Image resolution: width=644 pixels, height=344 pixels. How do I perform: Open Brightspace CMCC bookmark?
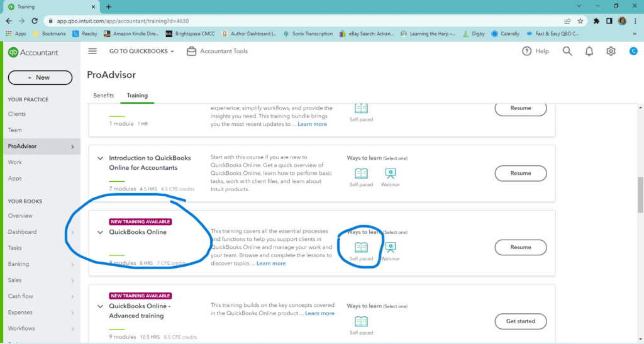(x=190, y=34)
